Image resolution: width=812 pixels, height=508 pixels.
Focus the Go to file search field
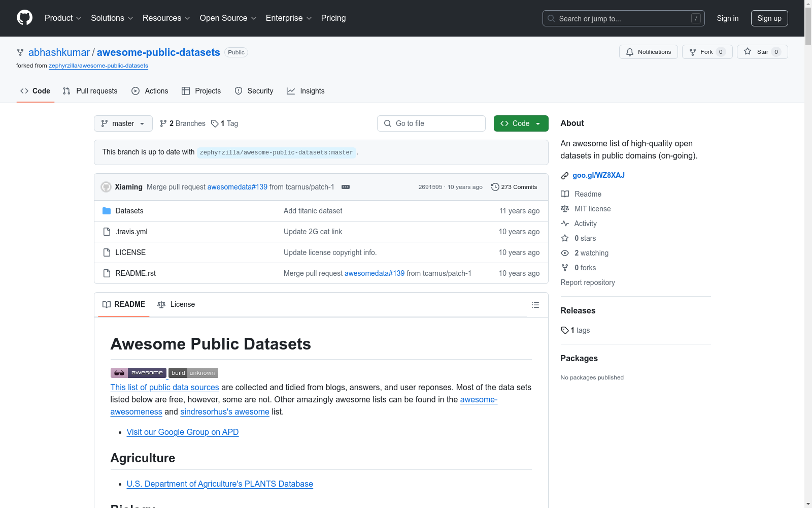click(431, 123)
